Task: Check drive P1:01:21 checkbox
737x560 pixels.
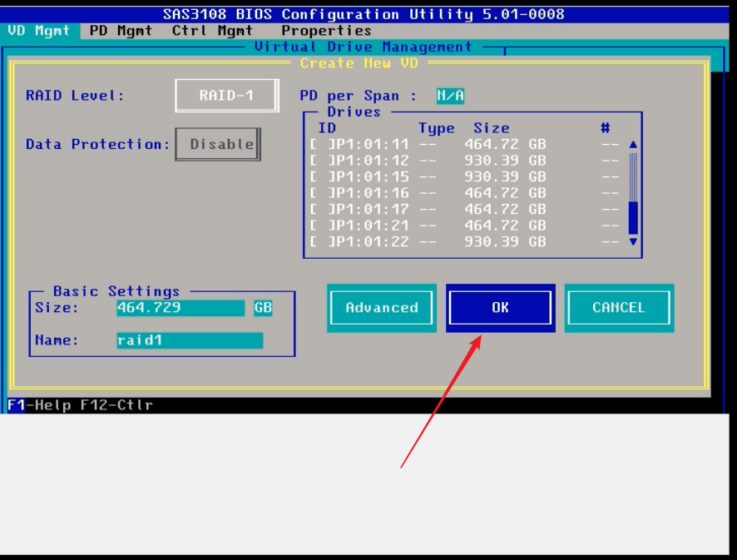Action: pyautogui.click(x=321, y=225)
